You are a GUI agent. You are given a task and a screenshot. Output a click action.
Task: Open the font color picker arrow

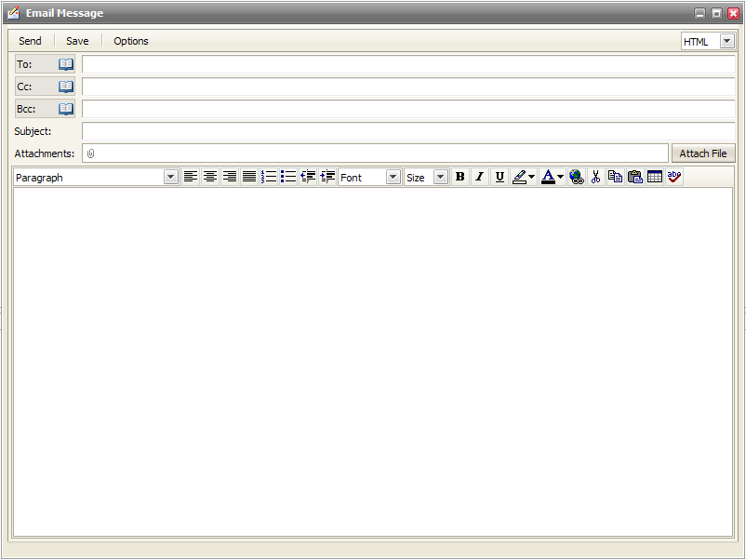pos(560,177)
